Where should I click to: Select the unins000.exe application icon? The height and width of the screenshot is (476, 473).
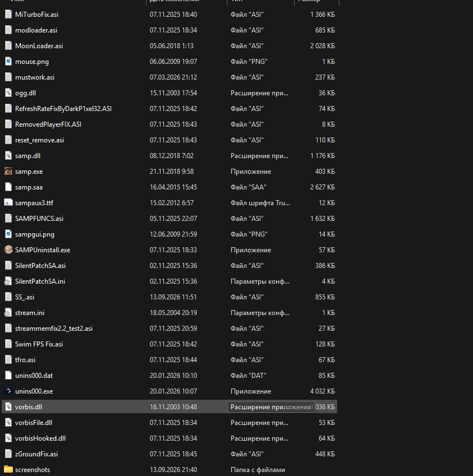(8, 391)
